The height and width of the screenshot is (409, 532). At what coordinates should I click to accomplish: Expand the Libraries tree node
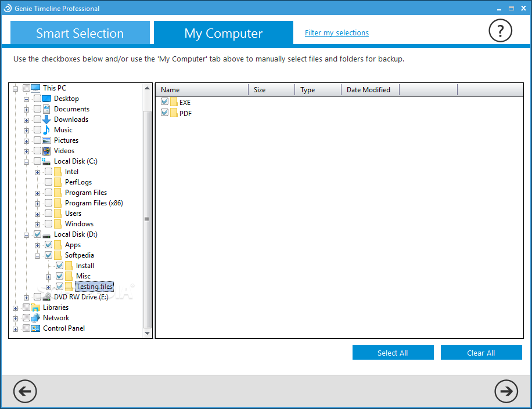tap(15, 309)
